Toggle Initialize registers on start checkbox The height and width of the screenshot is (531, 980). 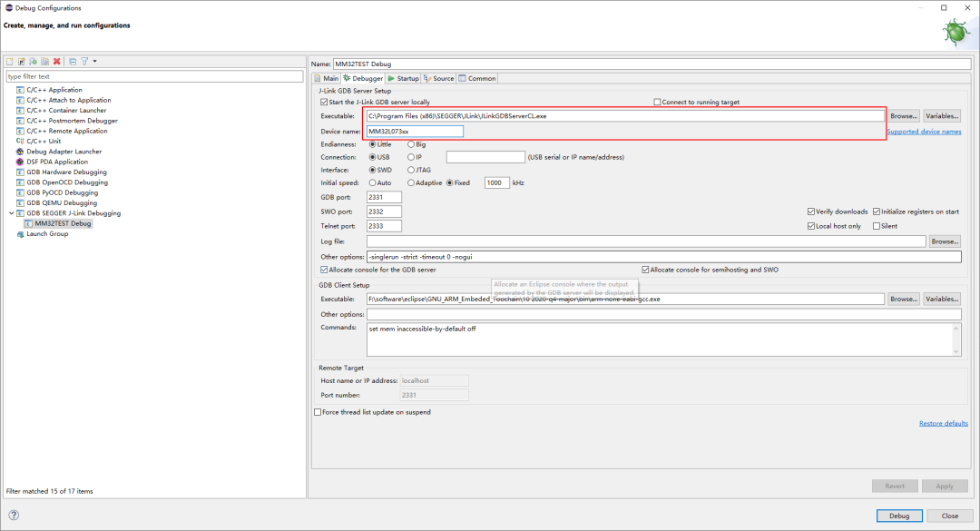(877, 211)
